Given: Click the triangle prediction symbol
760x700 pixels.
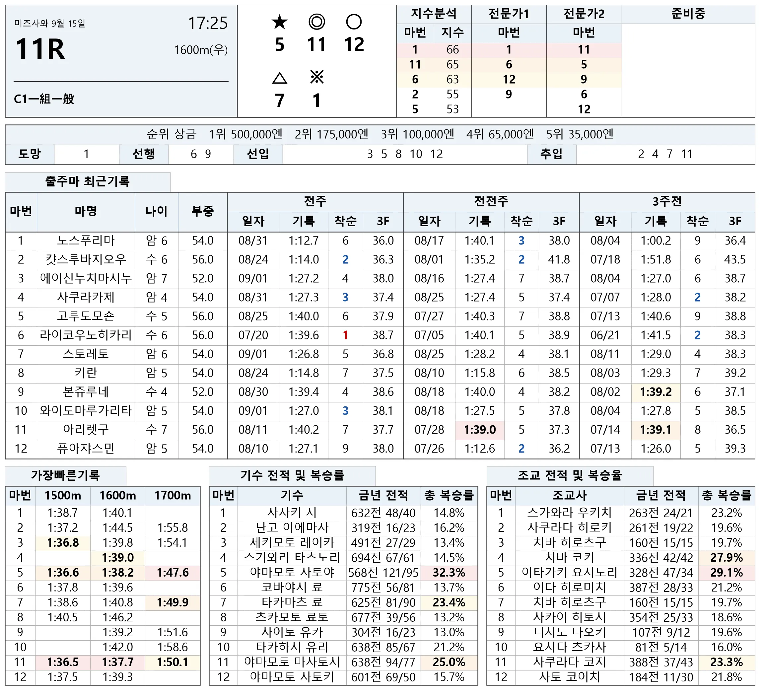Looking at the screenshot, I should point(279,78).
